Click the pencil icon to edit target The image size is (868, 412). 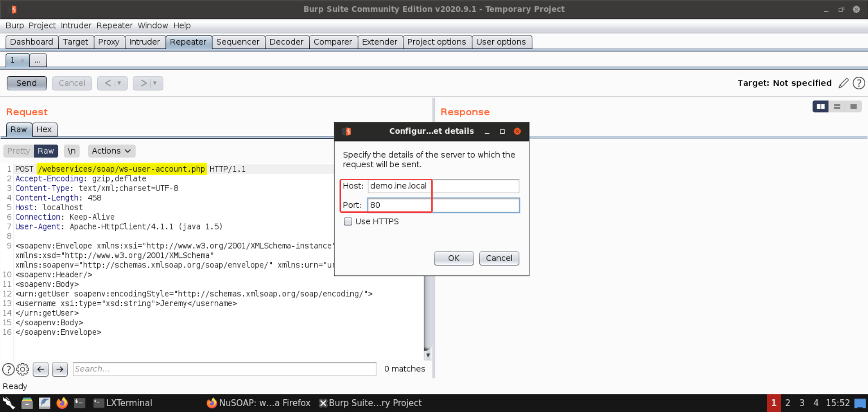click(x=843, y=83)
